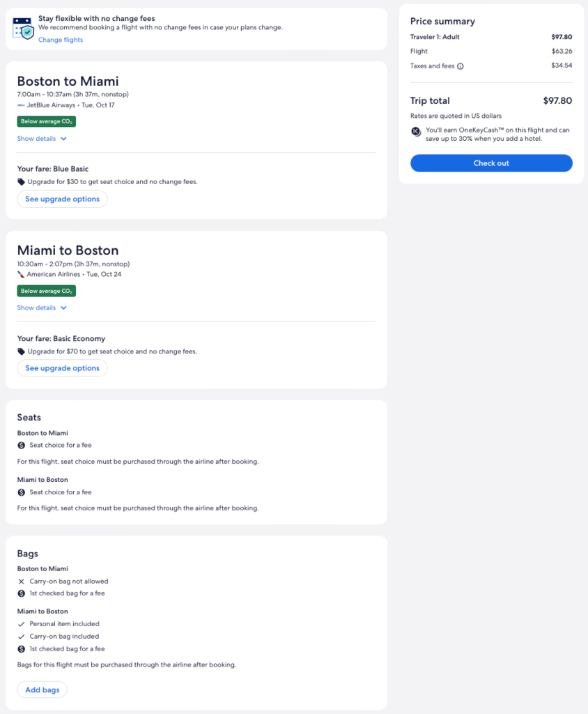Viewport: 588px width, 714px height.
Task: Click the Blue Basic upgrade price tag icon
Action: click(x=21, y=182)
